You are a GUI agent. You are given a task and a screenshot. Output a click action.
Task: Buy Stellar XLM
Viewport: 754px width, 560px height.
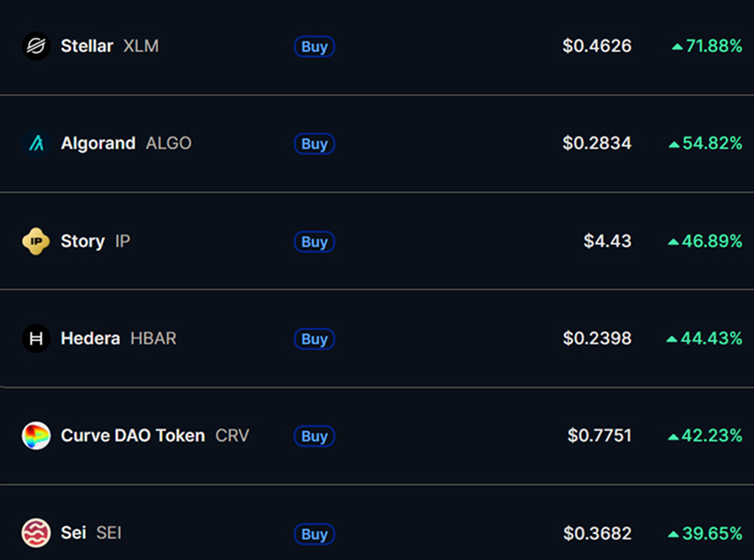click(x=315, y=47)
